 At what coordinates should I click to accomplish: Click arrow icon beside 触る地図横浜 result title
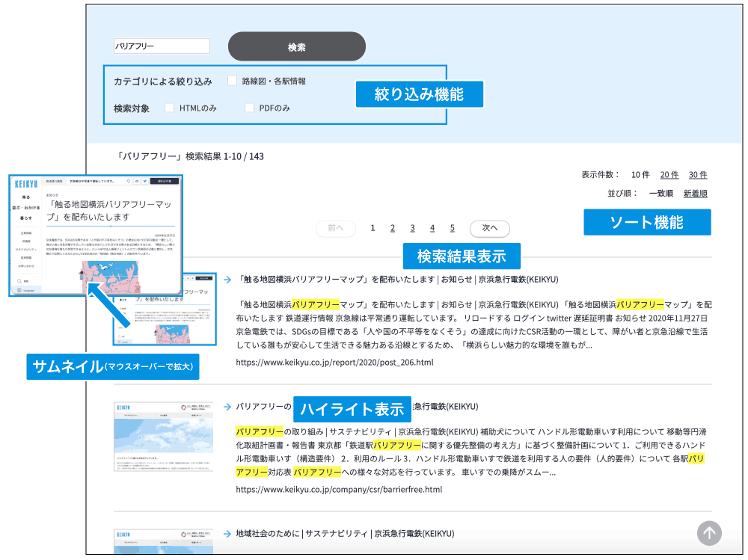(227, 280)
